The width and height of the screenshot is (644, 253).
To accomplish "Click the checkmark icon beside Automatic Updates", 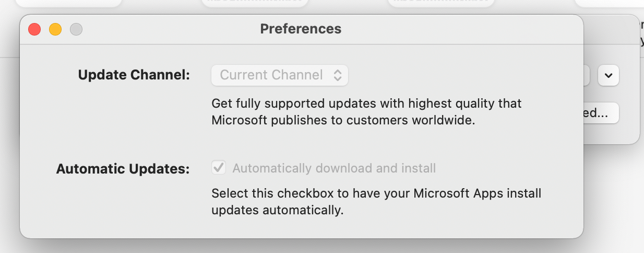I will (219, 168).
